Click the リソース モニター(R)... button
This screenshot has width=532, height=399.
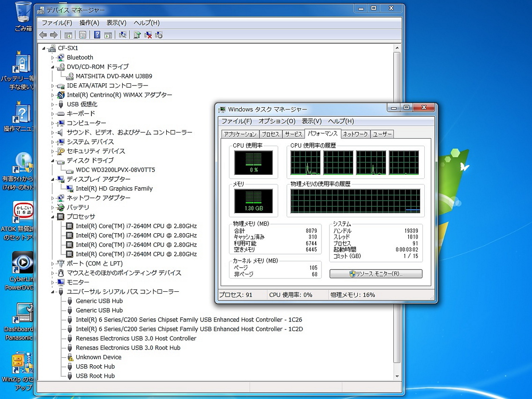point(376,274)
